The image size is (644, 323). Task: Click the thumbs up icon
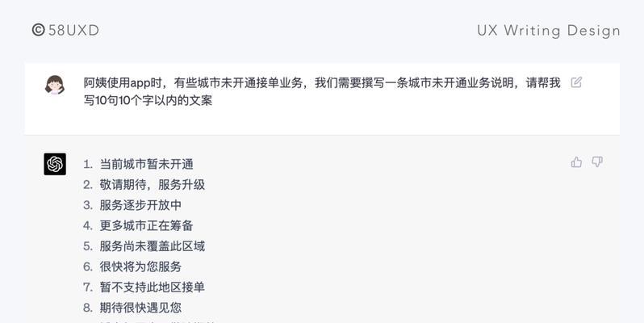pyautogui.click(x=576, y=162)
